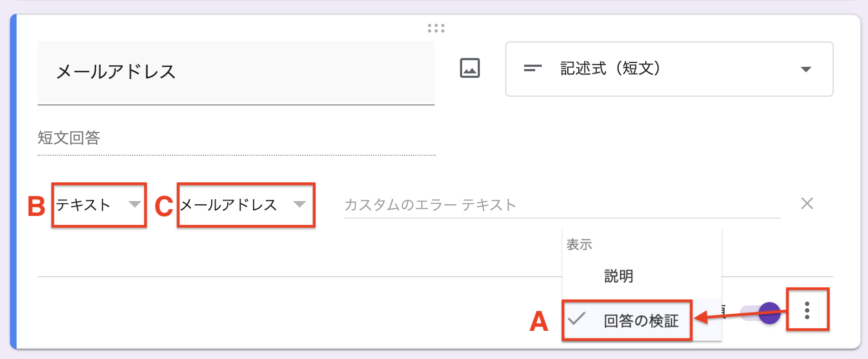
Task: Remove validation with the X icon
Action: [x=807, y=204]
